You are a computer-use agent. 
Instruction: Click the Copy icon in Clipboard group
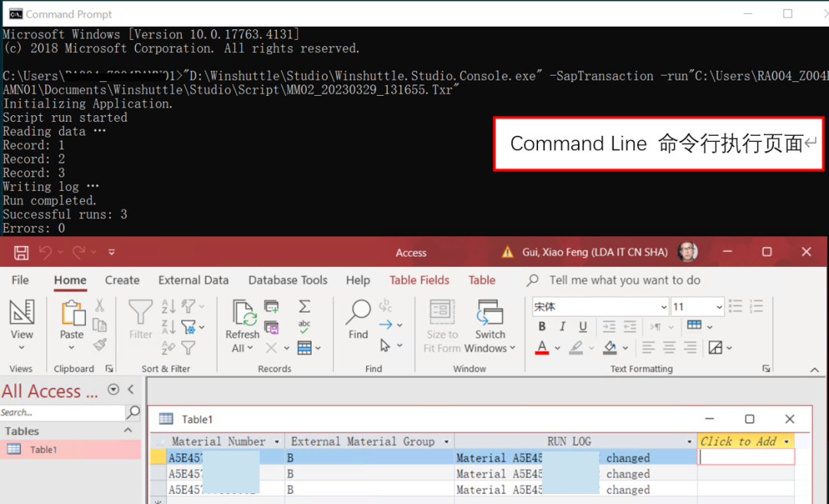pos(99,325)
